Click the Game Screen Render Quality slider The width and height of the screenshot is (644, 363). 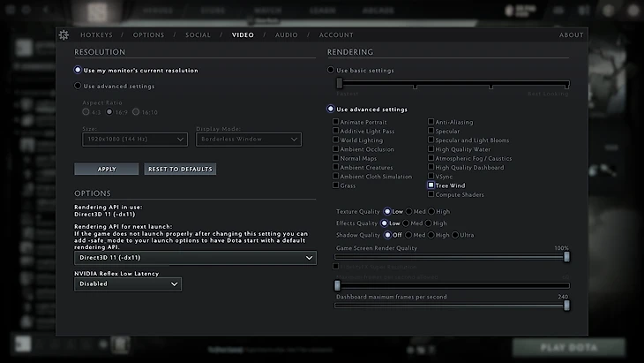pyautogui.click(x=452, y=257)
